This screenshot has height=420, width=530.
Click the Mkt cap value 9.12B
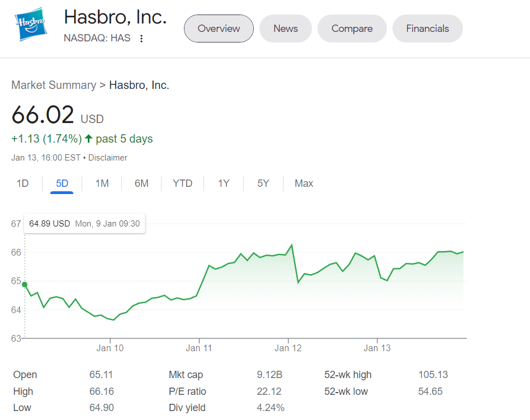[x=269, y=375]
